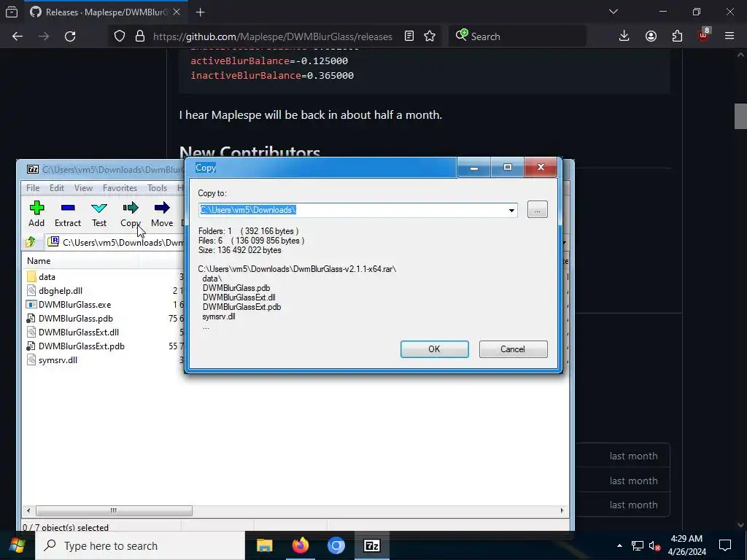Open File Explorer from the taskbar
The image size is (747, 560).
tap(264, 545)
